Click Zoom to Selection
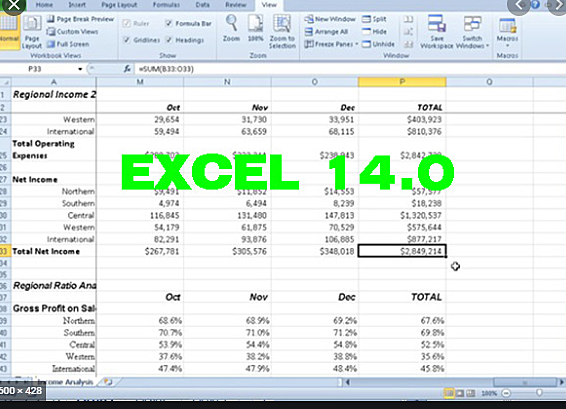566x409 pixels. coord(282,32)
